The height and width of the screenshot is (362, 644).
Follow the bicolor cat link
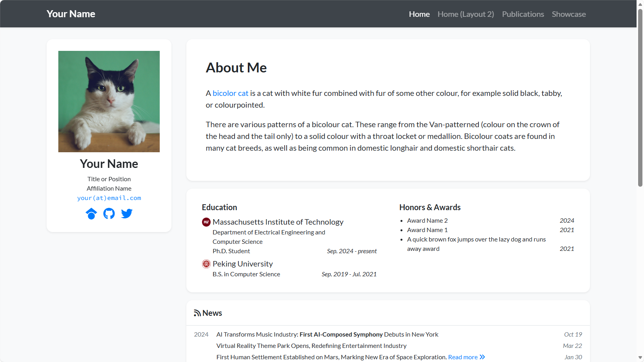[230, 93]
